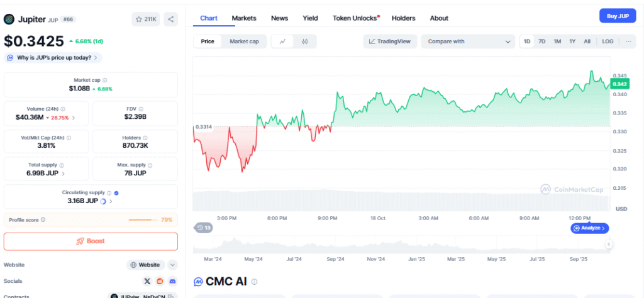This screenshot has height=298, width=644.
Task: Expand the Website links chevron
Action: coord(173,265)
